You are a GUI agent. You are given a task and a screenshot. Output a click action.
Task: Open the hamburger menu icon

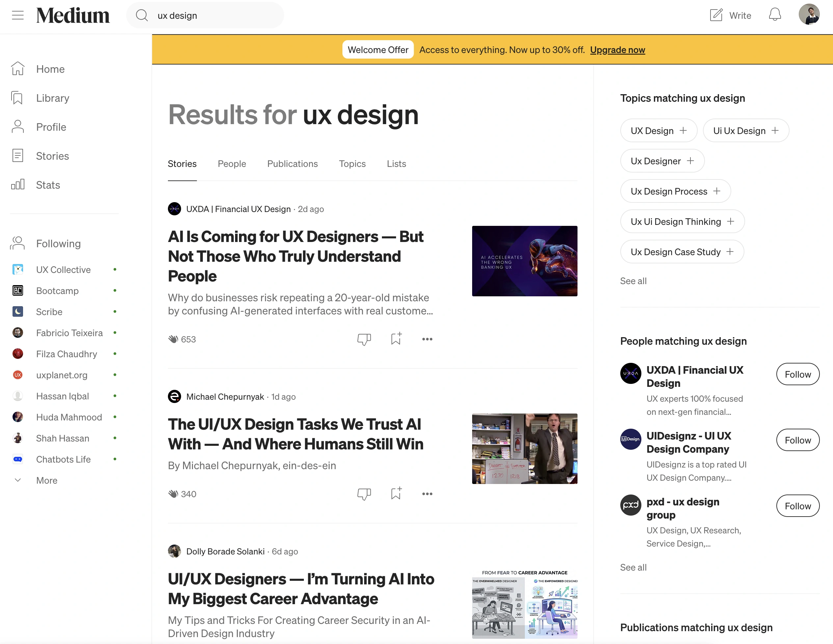(x=17, y=15)
